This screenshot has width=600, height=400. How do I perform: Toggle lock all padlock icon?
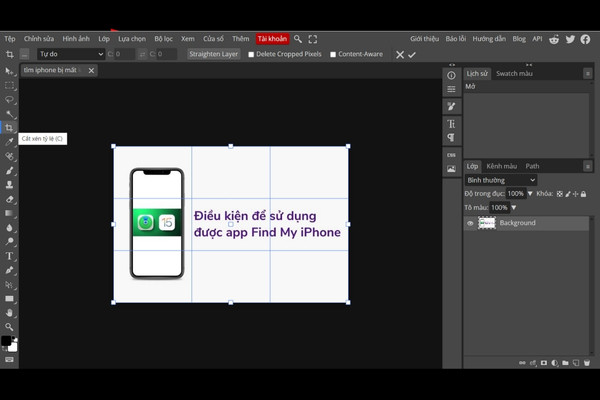(x=584, y=194)
